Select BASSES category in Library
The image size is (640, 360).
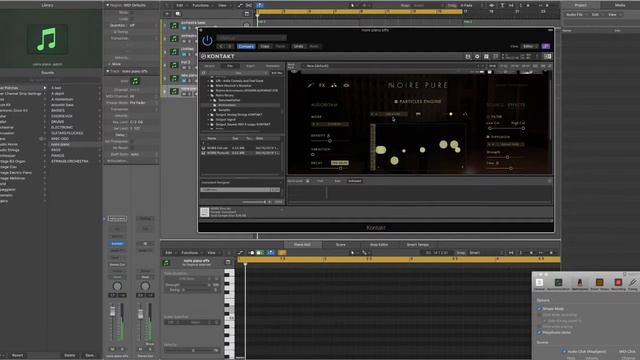58,111
